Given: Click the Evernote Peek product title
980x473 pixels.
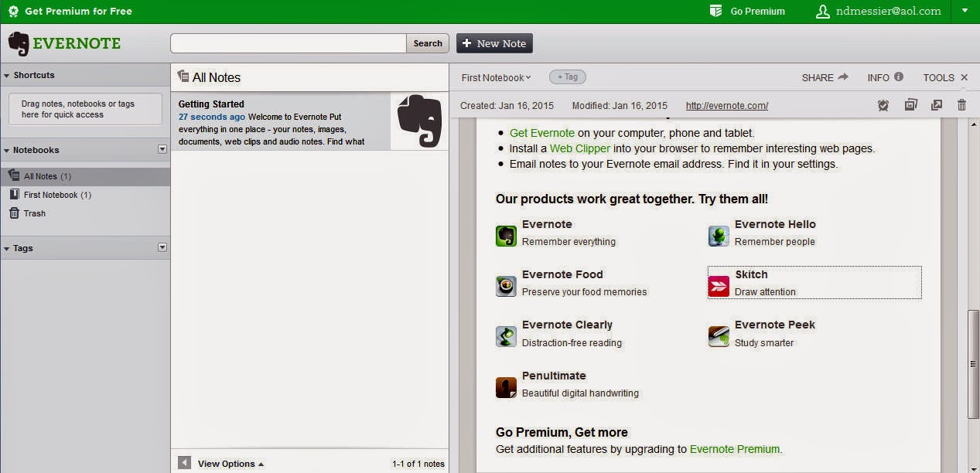Looking at the screenshot, I should (x=775, y=325).
